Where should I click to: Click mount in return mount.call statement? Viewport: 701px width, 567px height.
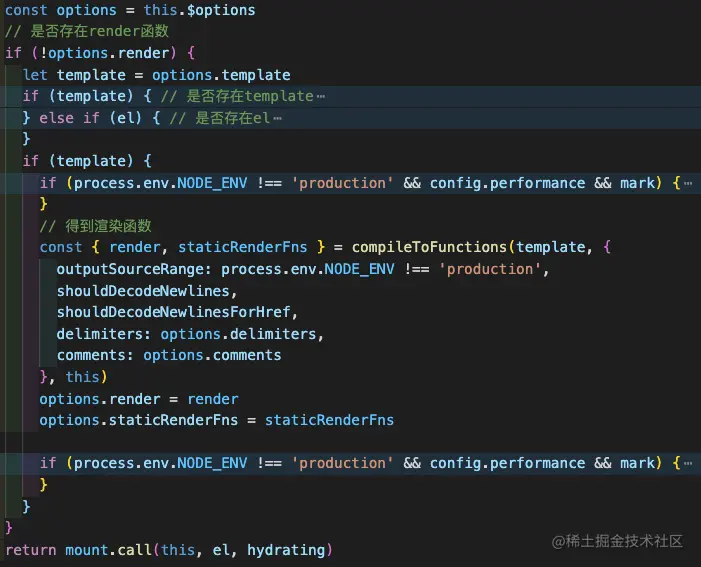click(x=87, y=550)
